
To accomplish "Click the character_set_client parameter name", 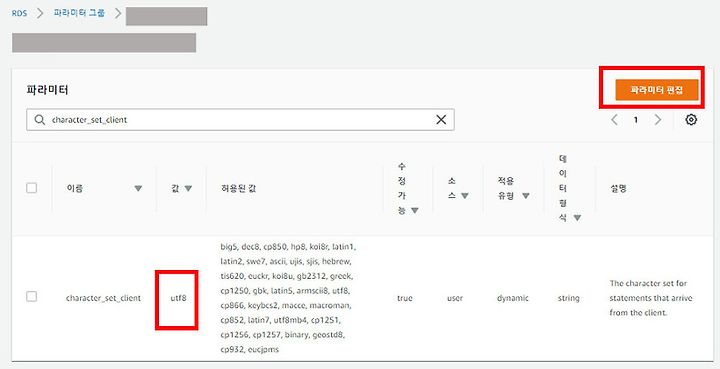I will point(103,298).
